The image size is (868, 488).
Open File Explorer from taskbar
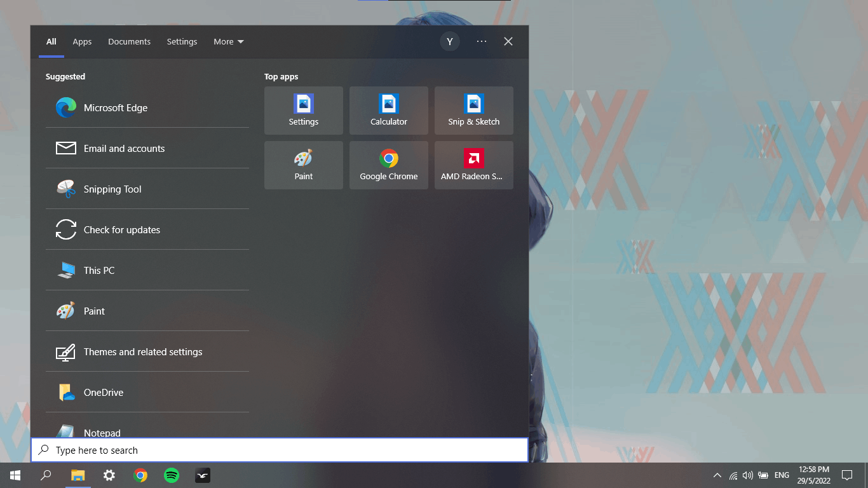[x=78, y=475]
